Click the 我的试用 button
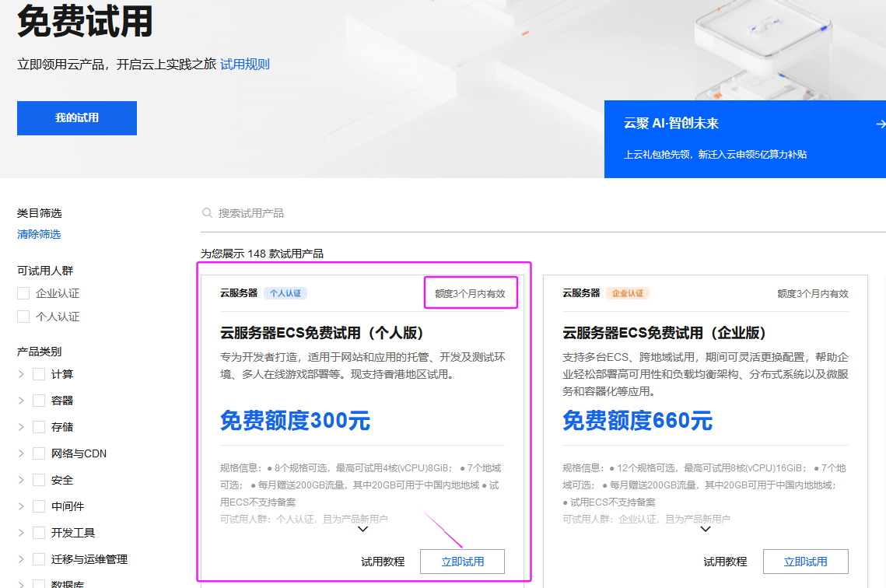 point(76,117)
